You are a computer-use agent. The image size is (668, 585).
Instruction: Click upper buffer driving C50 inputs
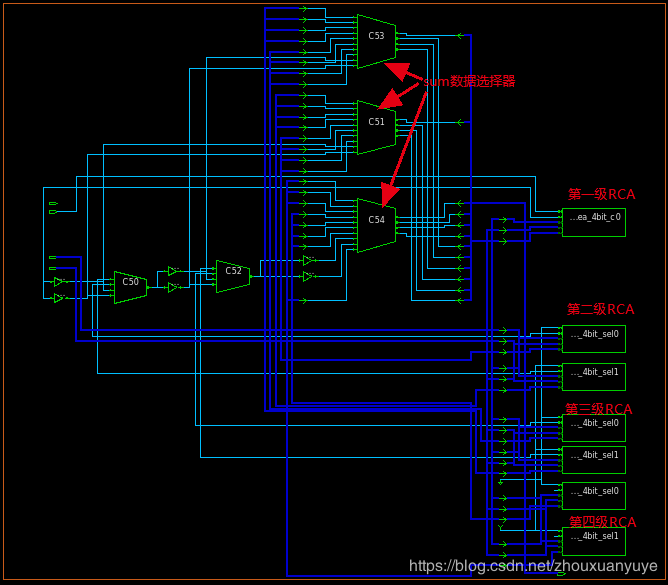click(x=58, y=282)
